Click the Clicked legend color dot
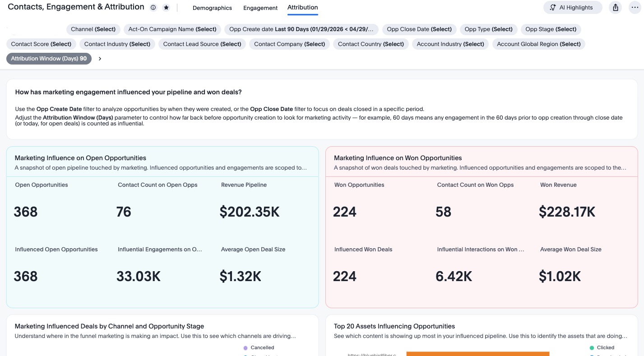Image resolution: width=644 pixels, height=356 pixels. [x=592, y=348]
